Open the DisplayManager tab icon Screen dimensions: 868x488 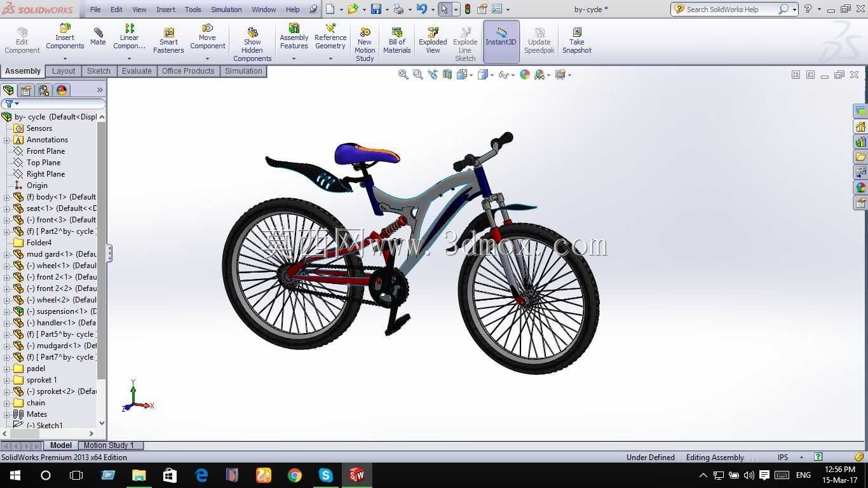(62, 90)
